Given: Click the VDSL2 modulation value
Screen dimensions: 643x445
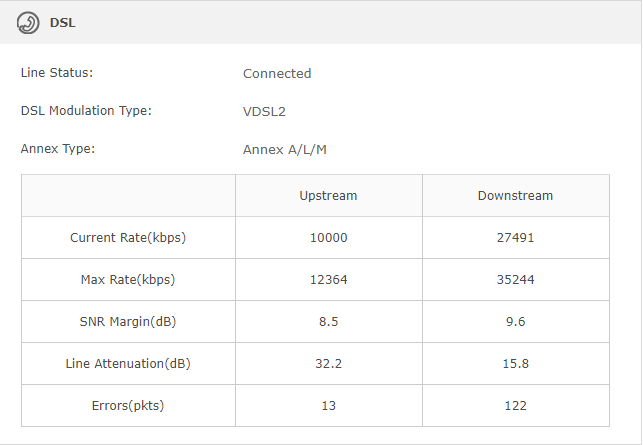Looking at the screenshot, I should 264,111.
